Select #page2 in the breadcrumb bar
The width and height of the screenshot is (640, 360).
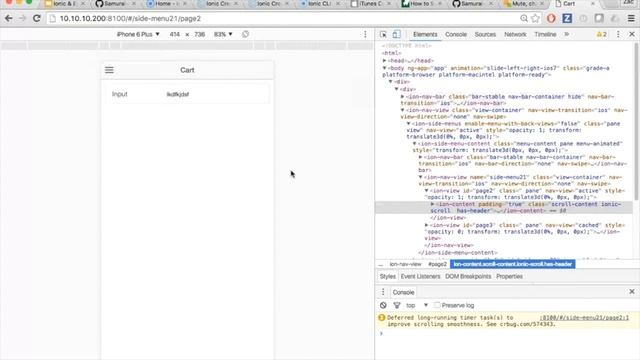[438, 264]
